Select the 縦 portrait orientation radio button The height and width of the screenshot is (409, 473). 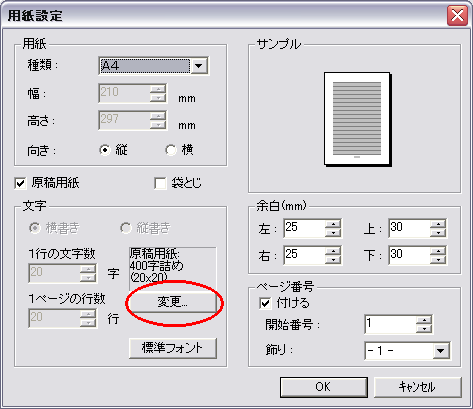105,150
